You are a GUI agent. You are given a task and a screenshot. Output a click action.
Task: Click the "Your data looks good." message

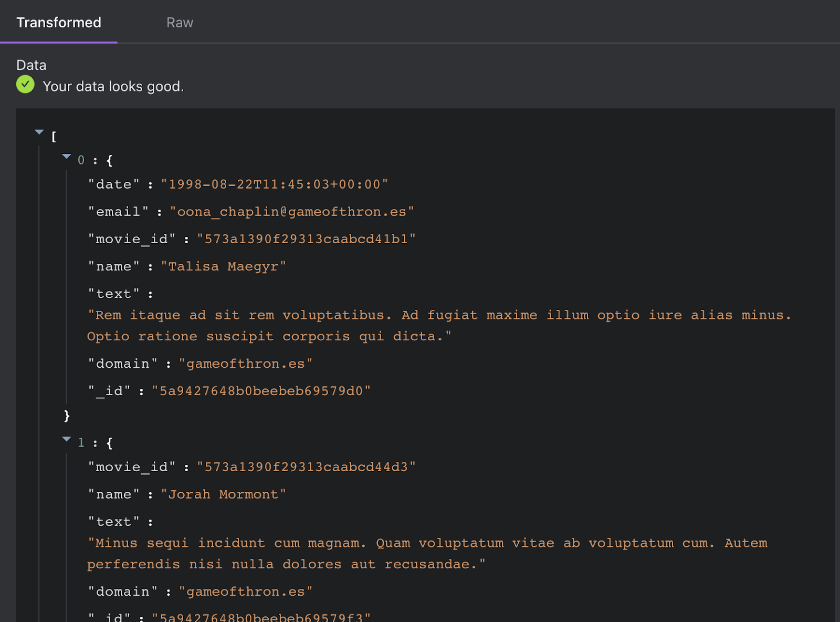113,87
